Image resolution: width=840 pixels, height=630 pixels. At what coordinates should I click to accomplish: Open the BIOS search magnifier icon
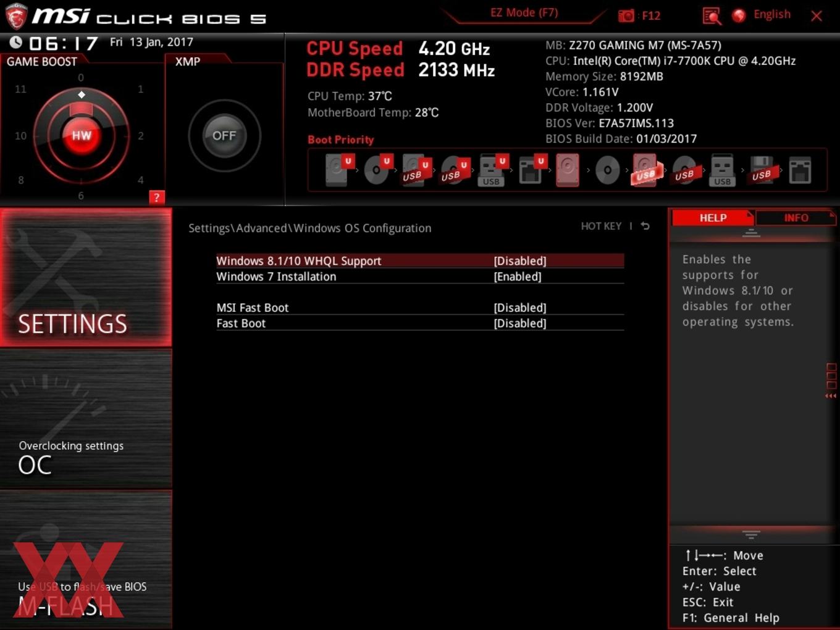[712, 15]
